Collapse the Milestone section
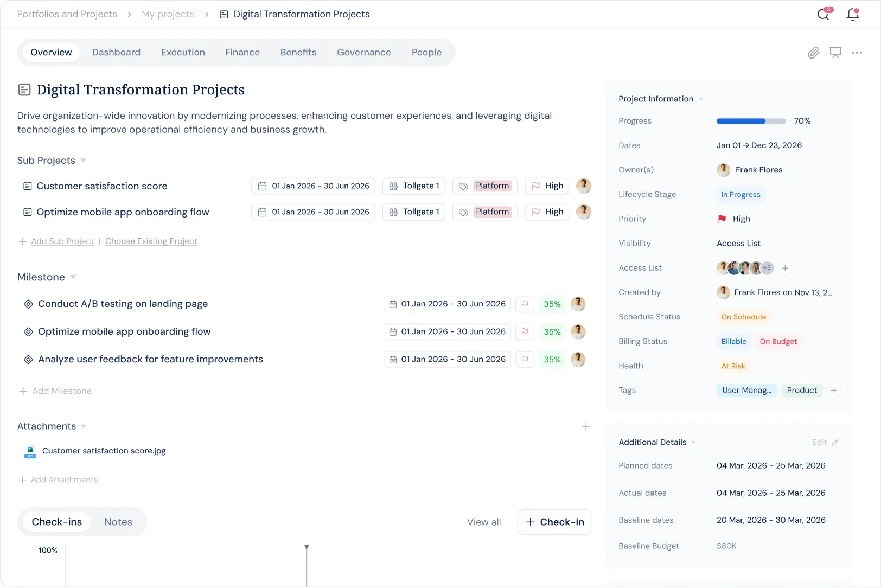The height and width of the screenshot is (588, 881). coord(73,277)
